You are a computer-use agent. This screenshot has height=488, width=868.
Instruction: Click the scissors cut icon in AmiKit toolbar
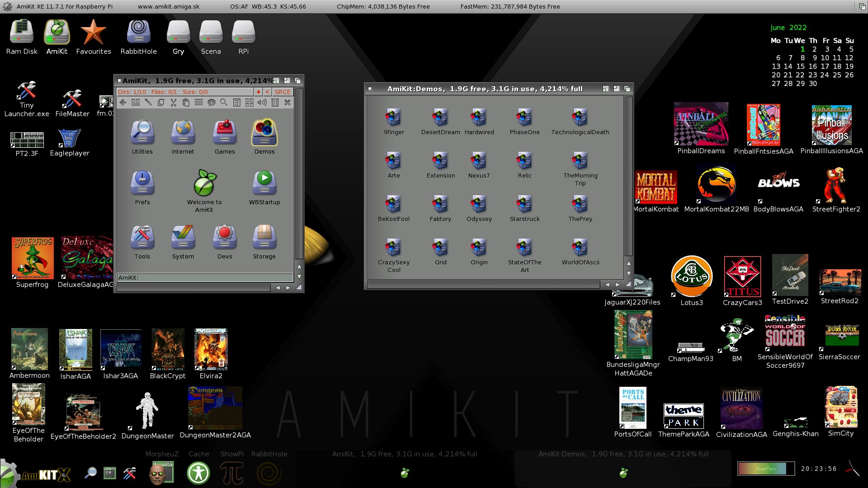point(173,103)
